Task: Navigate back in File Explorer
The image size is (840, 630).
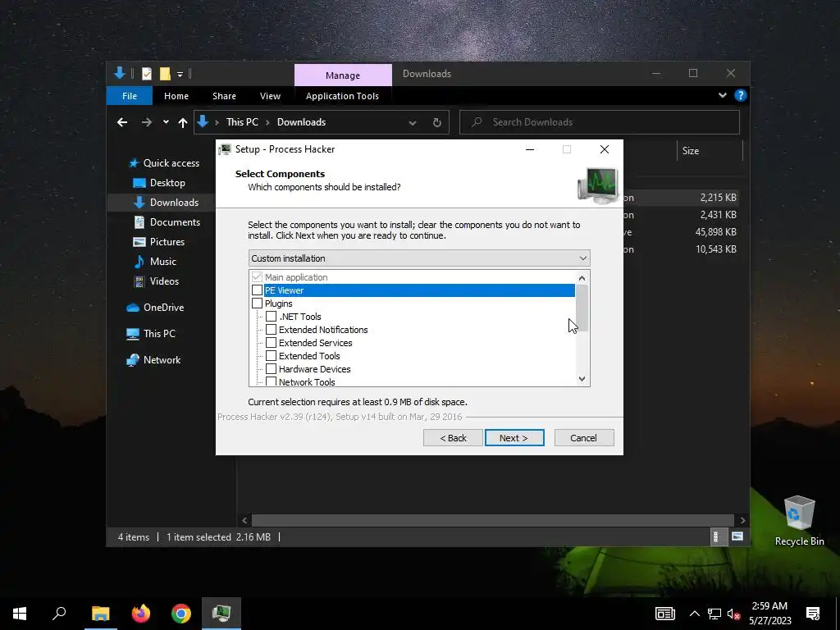Action: click(x=122, y=123)
